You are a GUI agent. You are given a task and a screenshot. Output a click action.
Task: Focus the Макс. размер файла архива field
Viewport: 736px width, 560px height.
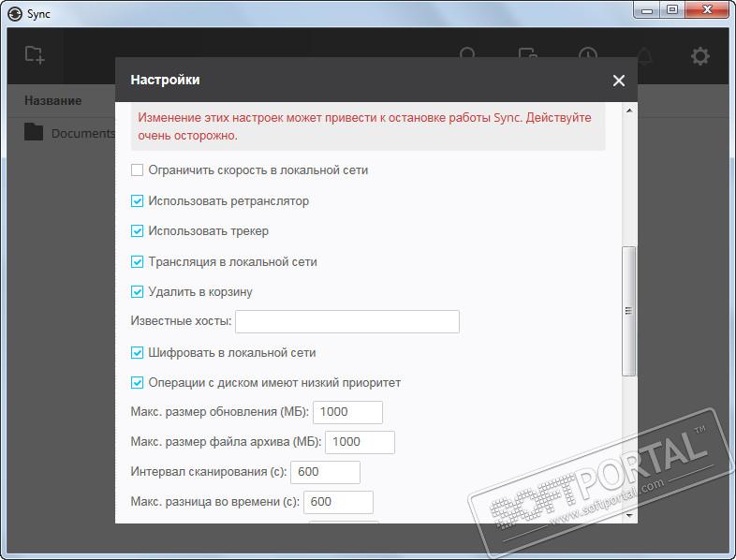click(x=360, y=442)
